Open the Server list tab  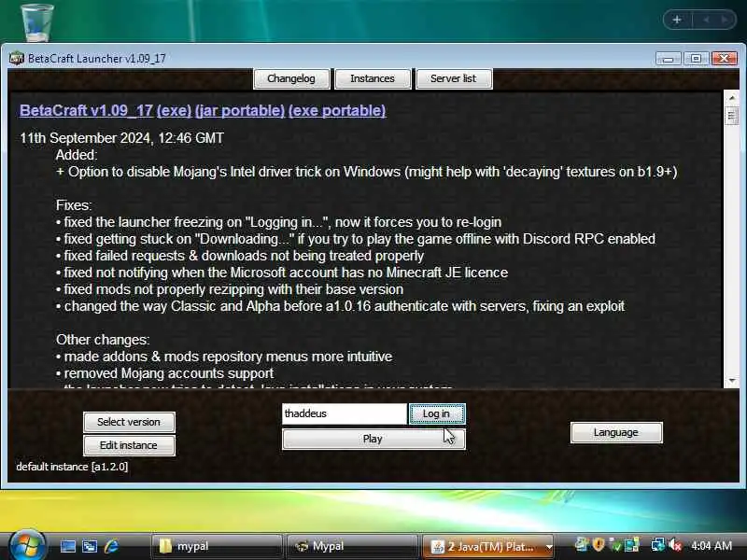click(454, 78)
